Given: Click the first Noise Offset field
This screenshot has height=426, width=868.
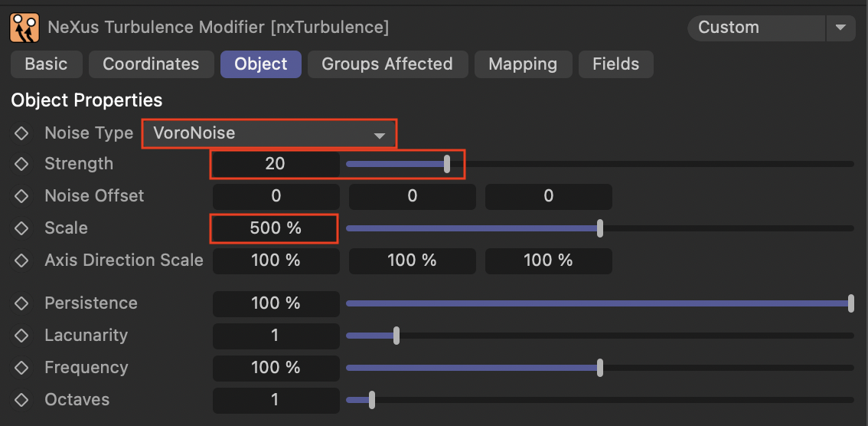Looking at the screenshot, I should tap(276, 197).
